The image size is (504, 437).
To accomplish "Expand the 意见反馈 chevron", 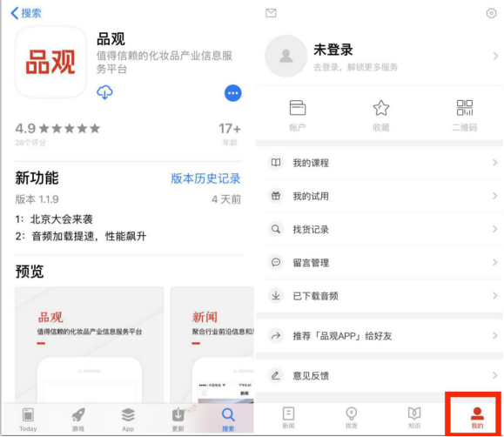I will tap(495, 375).
